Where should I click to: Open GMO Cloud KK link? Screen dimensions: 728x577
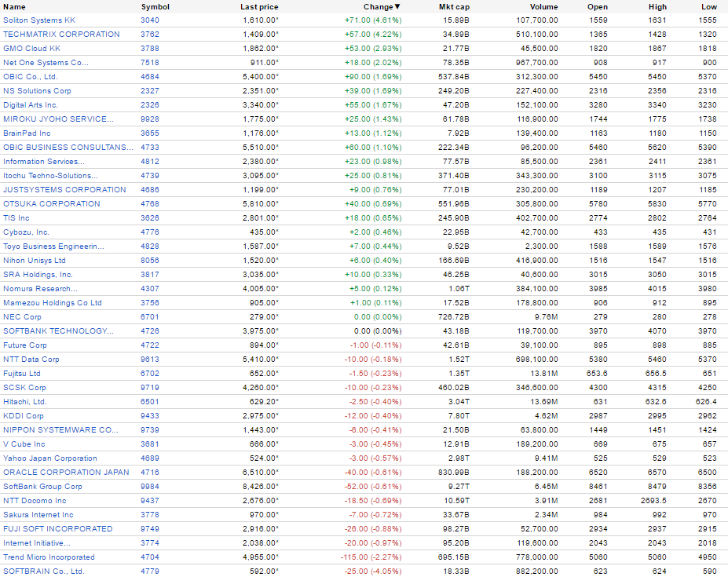[x=31, y=49]
